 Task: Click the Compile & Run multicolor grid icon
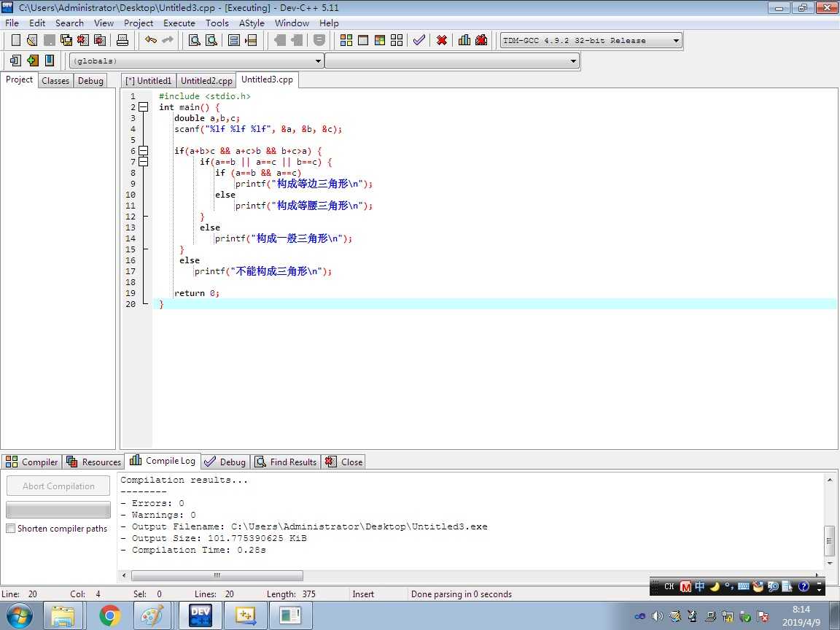pos(380,40)
